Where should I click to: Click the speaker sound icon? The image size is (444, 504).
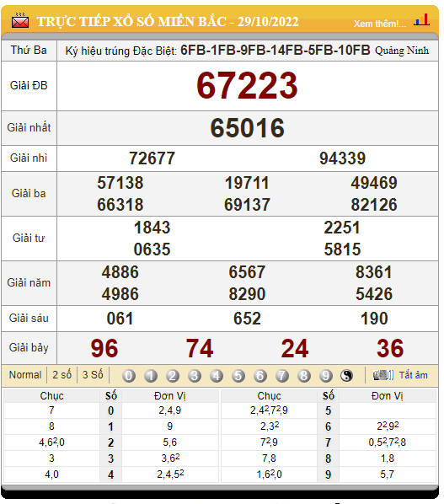click(383, 375)
